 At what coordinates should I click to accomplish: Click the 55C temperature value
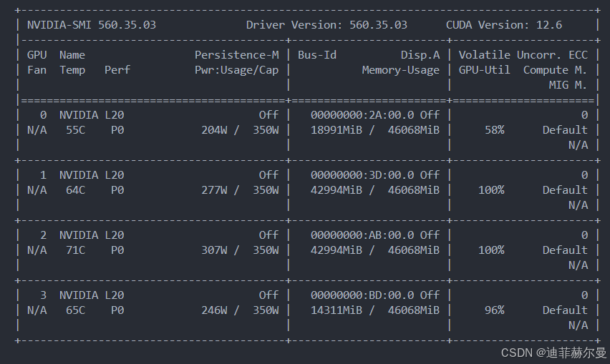(x=75, y=130)
